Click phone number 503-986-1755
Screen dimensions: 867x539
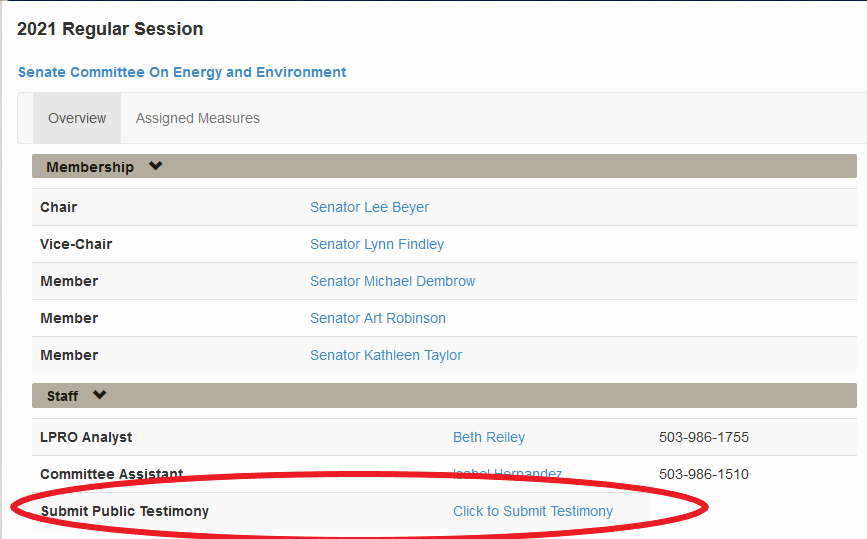coord(703,437)
